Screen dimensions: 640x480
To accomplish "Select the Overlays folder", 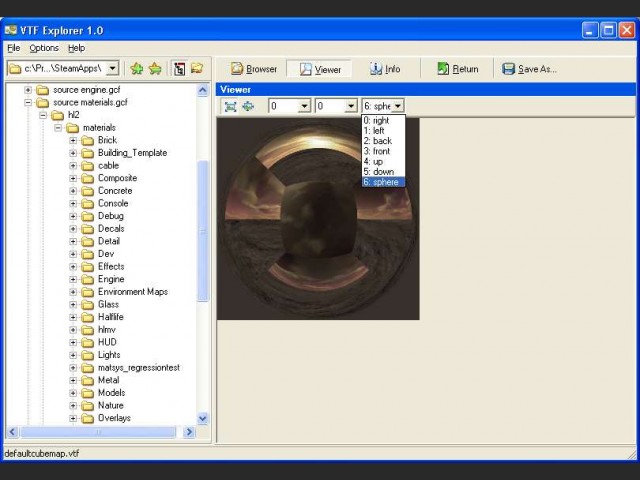I will (x=114, y=418).
